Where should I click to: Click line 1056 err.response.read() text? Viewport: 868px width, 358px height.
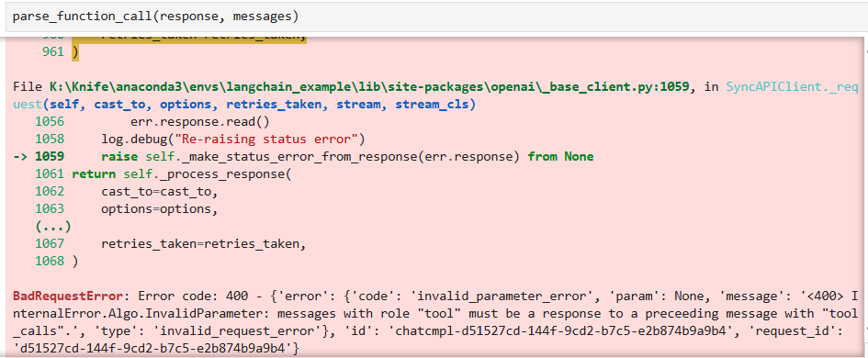click(200, 121)
